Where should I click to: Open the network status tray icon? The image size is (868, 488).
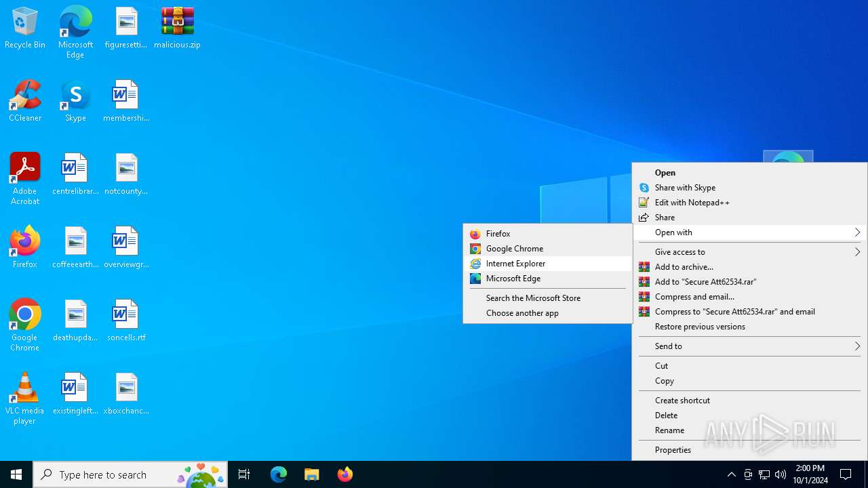pyautogui.click(x=764, y=474)
